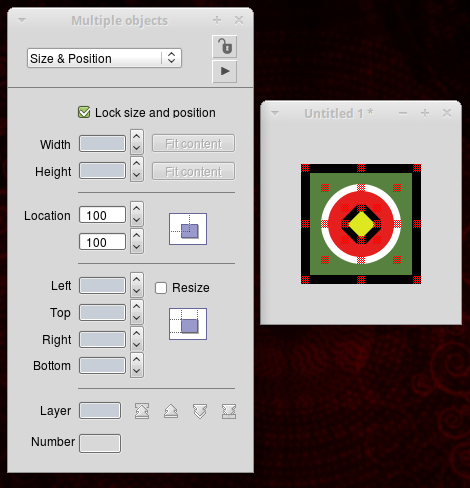Enable the Resize checkbox
This screenshot has width=470, height=488.
(x=161, y=288)
